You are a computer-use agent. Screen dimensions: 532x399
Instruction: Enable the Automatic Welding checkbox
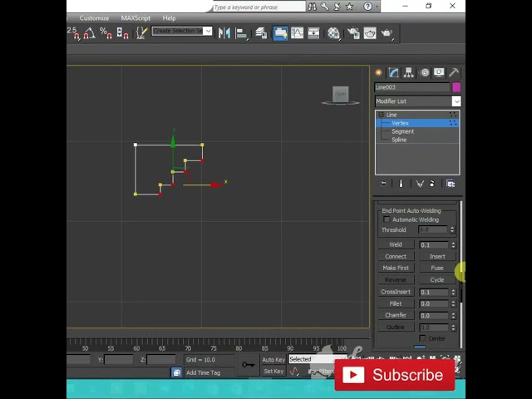tap(386, 219)
